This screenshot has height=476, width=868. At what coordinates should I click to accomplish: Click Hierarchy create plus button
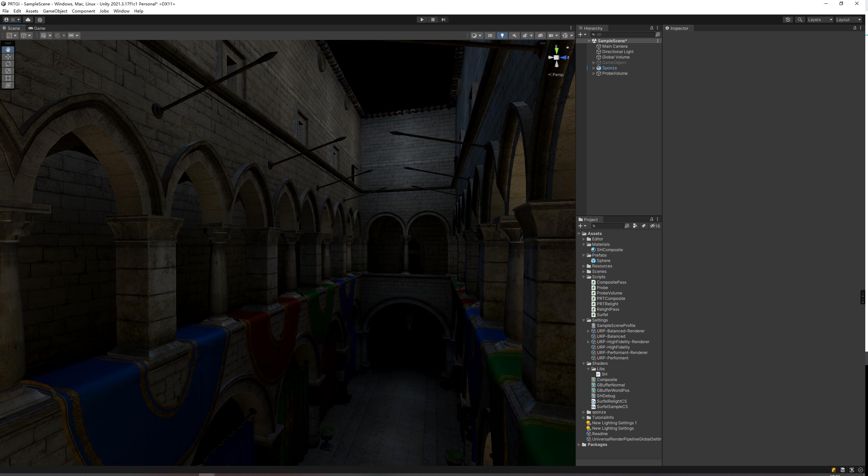[x=580, y=34]
